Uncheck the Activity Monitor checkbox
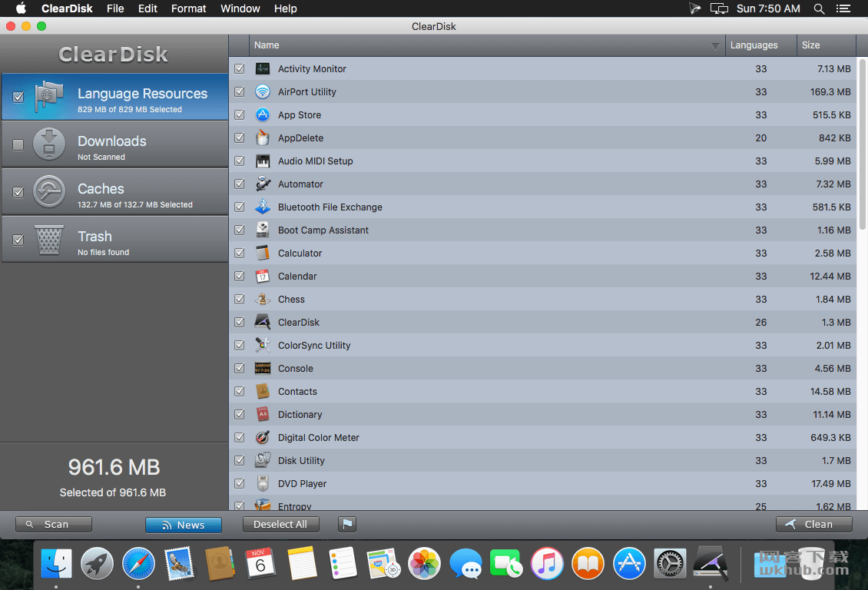 pos(239,68)
